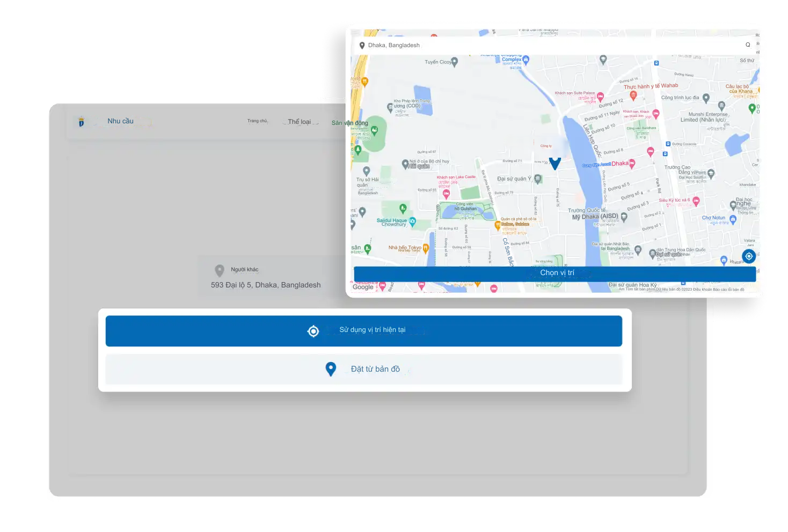Click 'Munshi Enterprise Limited' map label
This screenshot has height=532, width=788.
coord(707,117)
